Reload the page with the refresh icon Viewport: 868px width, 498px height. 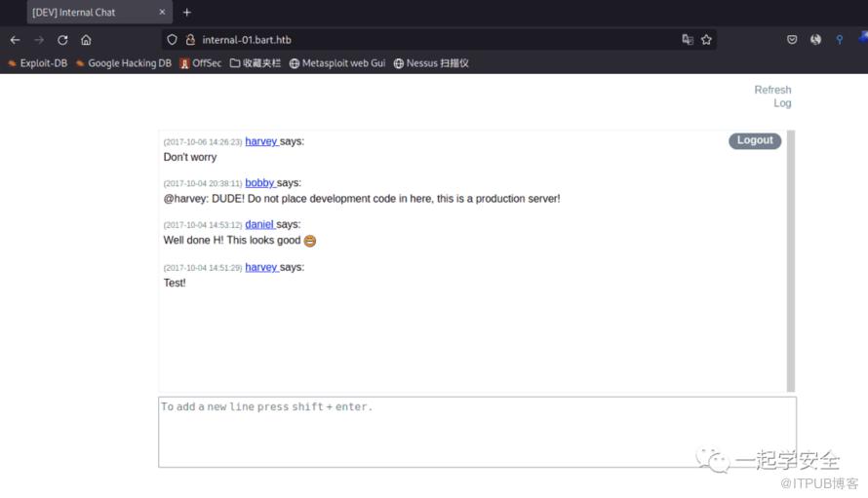(x=62, y=40)
